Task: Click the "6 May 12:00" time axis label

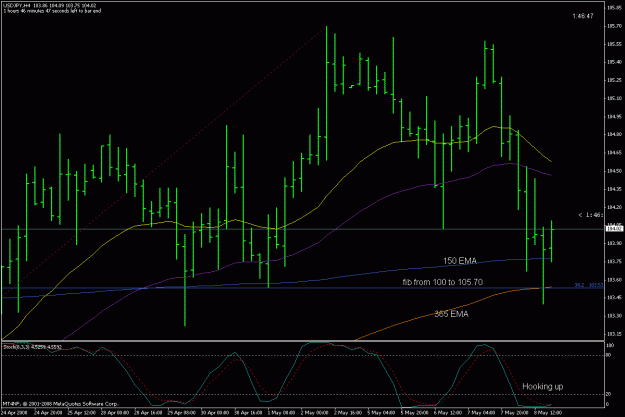Action: click(447, 413)
